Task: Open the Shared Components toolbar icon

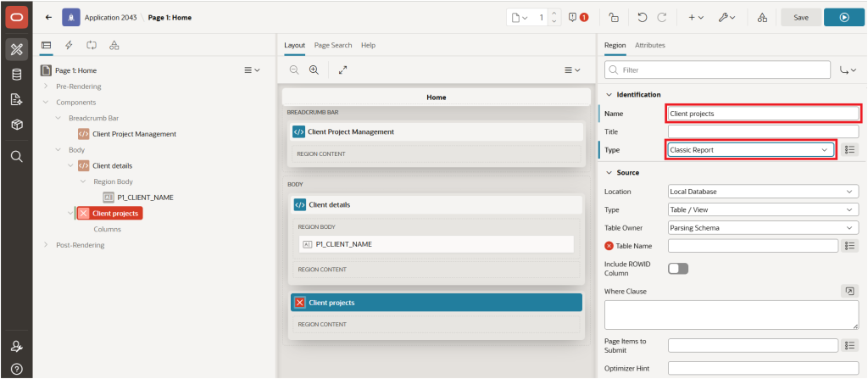Action: pyautogui.click(x=762, y=17)
